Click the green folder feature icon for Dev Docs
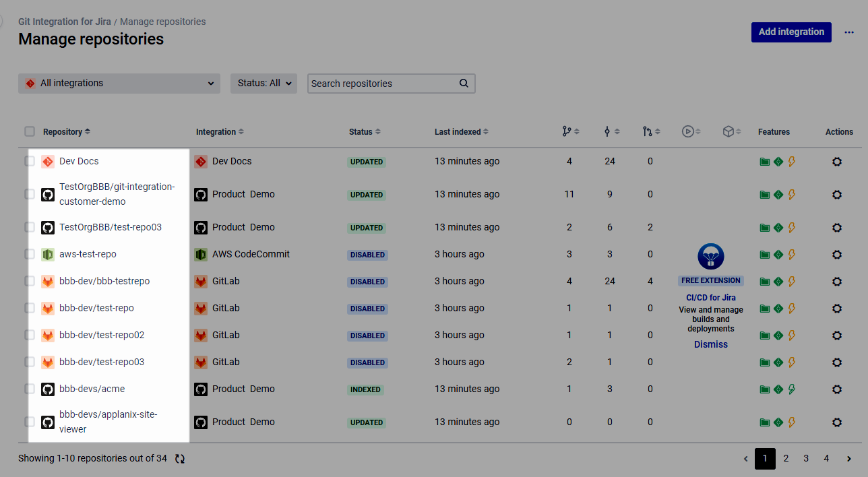868x477 pixels. click(x=765, y=162)
